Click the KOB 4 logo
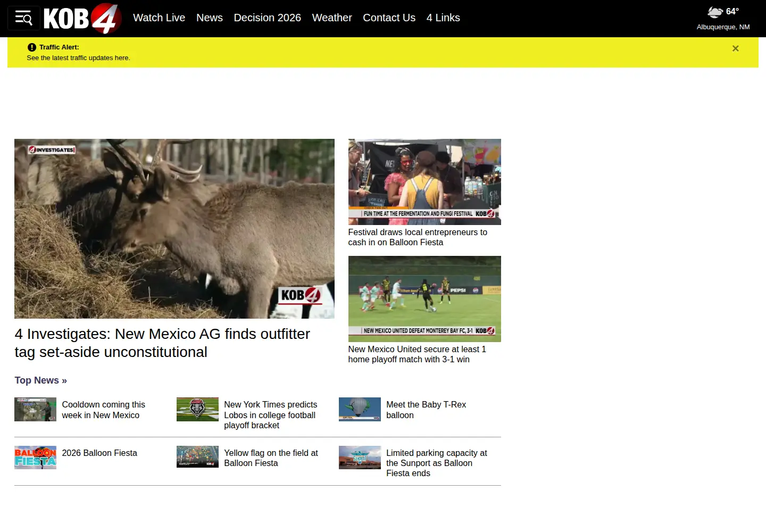 pyautogui.click(x=82, y=19)
